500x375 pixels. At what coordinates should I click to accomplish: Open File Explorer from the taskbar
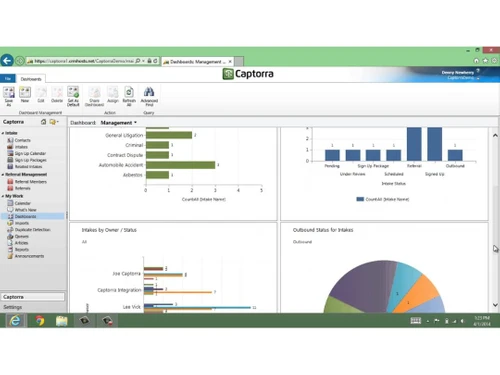point(62,321)
